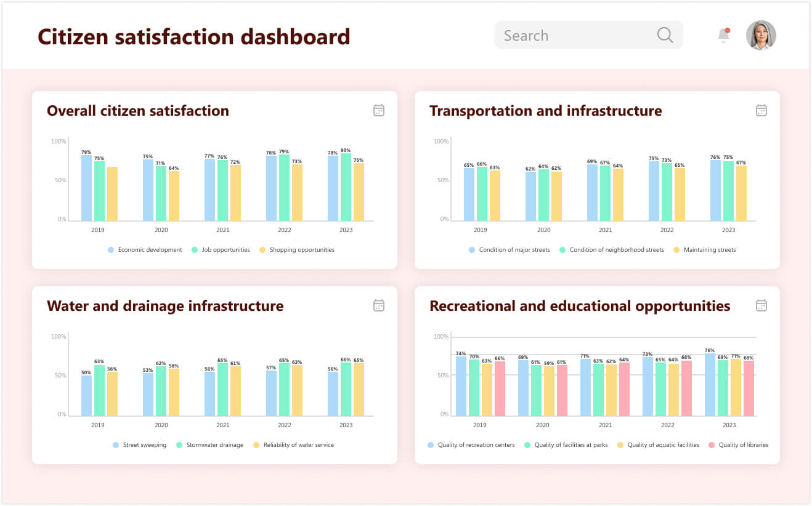Click the search magnifier icon
This screenshot has width=812, height=506.
click(664, 35)
